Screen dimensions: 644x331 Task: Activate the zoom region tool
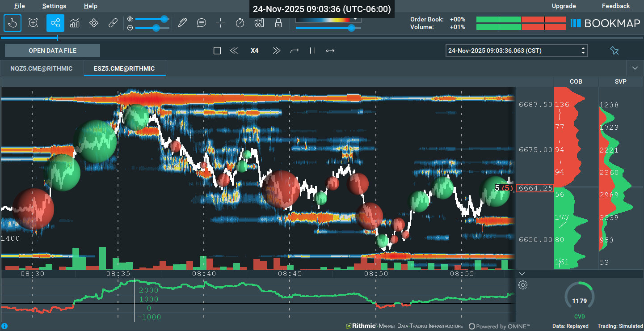click(x=33, y=23)
